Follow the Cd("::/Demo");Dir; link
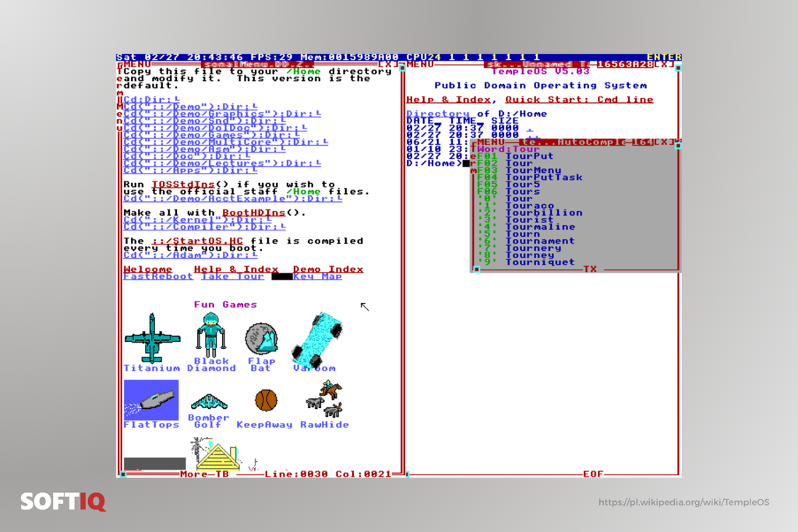 [x=190, y=107]
